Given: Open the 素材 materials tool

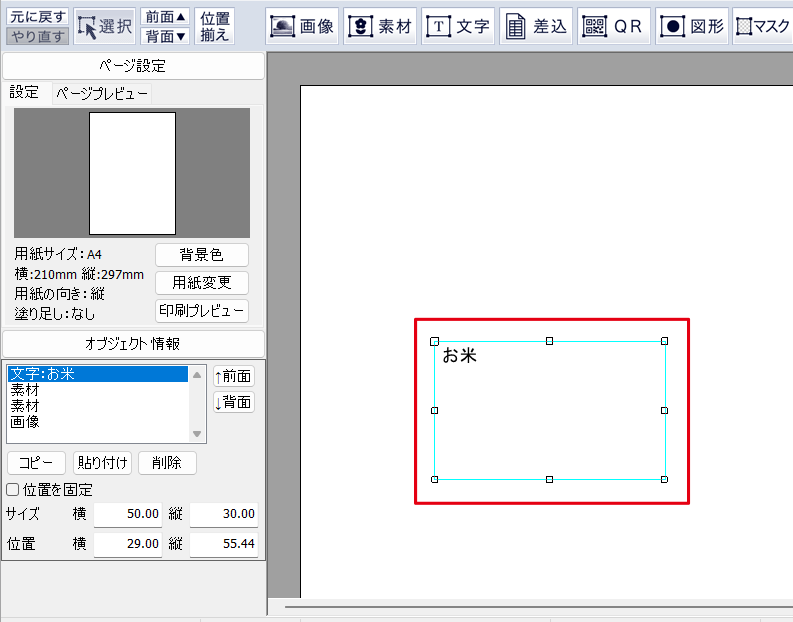Looking at the screenshot, I should 380,27.
